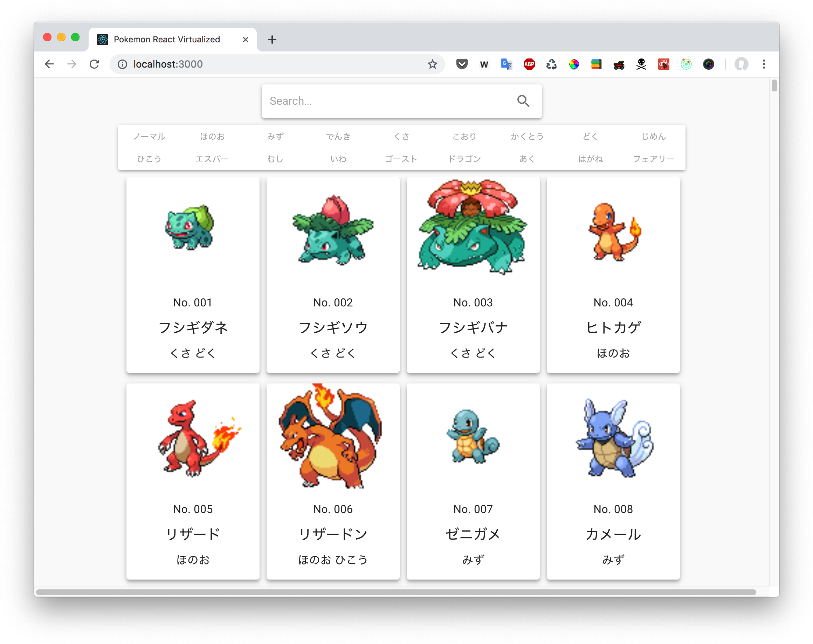The height and width of the screenshot is (644, 813).
Task: Open the profile avatar icon
Action: [741, 64]
